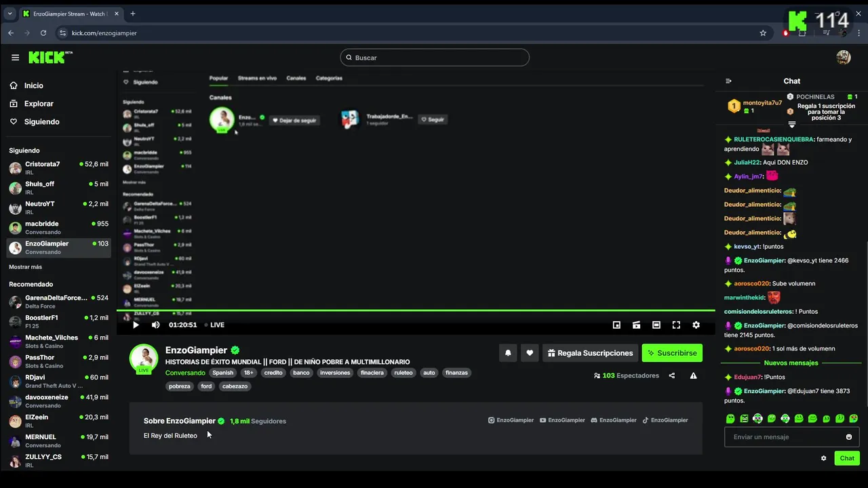Image resolution: width=868 pixels, height=488 pixels.
Task: Open Cristorata7 followed channel
Action: 58,168
